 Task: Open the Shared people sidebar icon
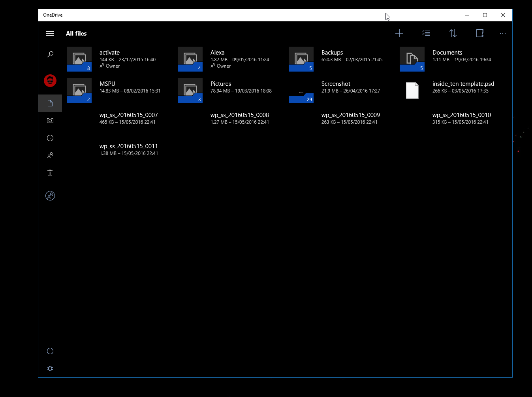click(50, 155)
